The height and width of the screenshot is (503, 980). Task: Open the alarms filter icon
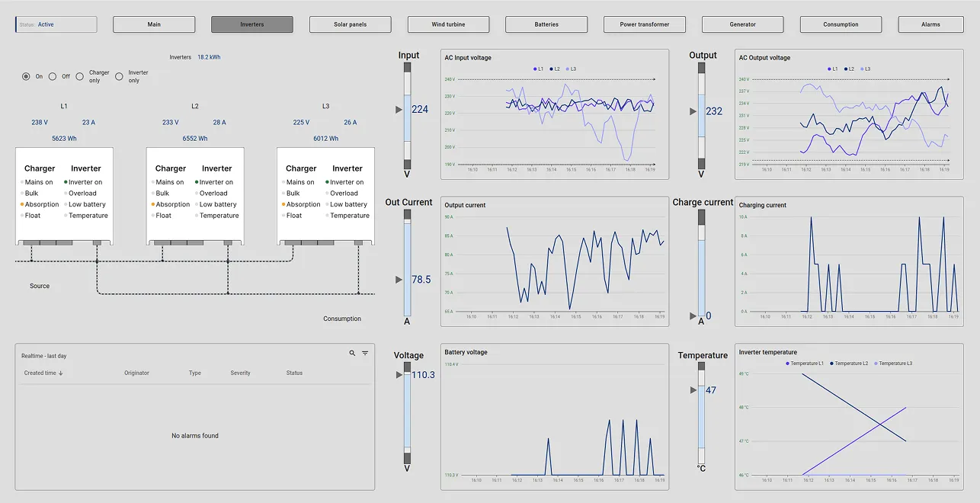(x=365, y=354)
